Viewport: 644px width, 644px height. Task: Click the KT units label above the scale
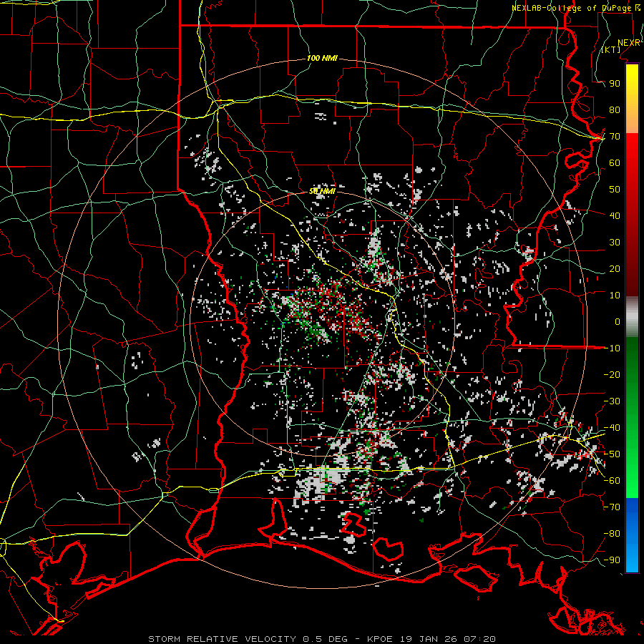pos(611,49)
